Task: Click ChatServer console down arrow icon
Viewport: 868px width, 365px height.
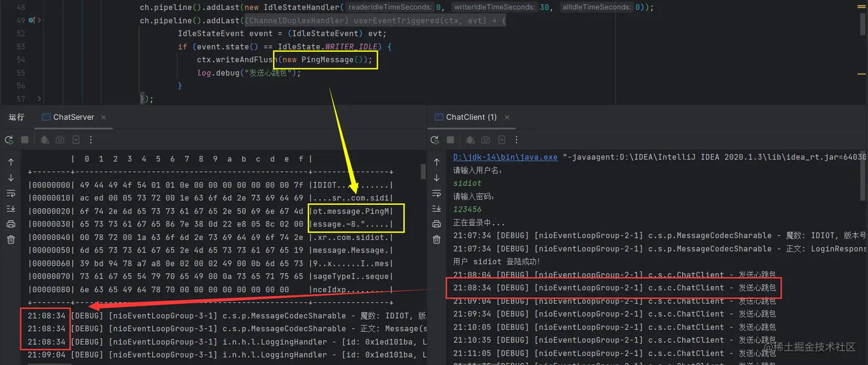Action: tap(10, 178)
